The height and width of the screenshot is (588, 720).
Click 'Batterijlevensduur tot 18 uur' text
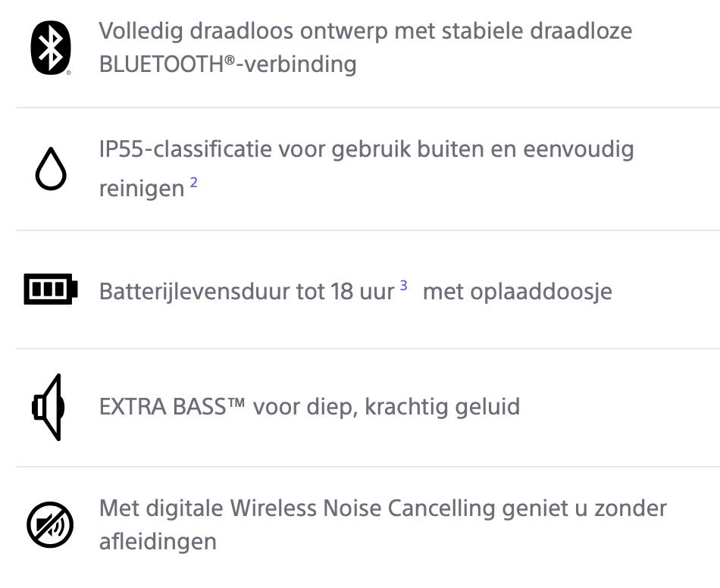pyautogui.click(x=247, y=291)
